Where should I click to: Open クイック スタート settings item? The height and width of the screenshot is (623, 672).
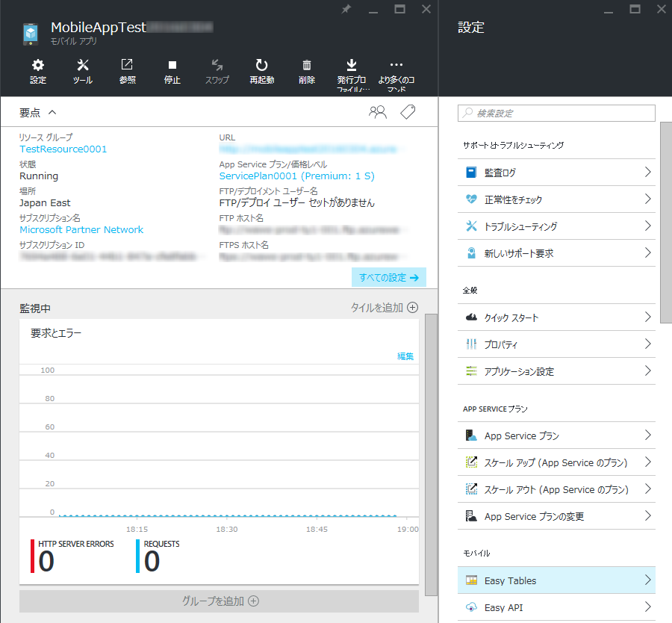(556, 317)
